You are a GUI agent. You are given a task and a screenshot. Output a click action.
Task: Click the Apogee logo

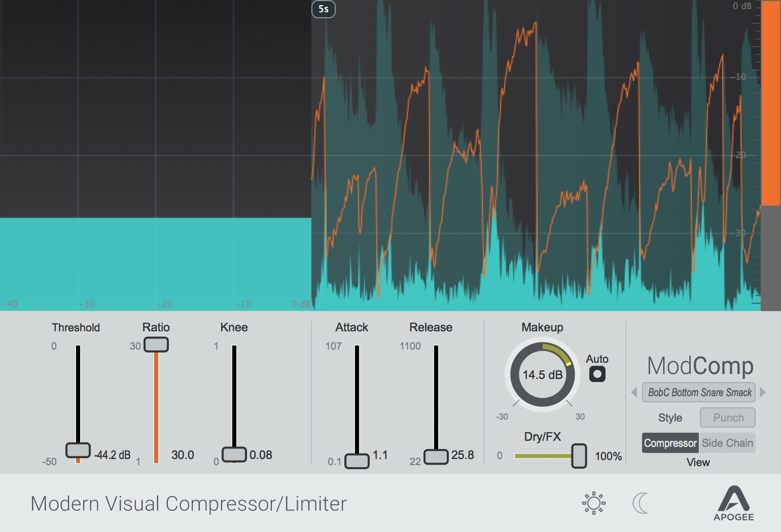pos(734,503)
